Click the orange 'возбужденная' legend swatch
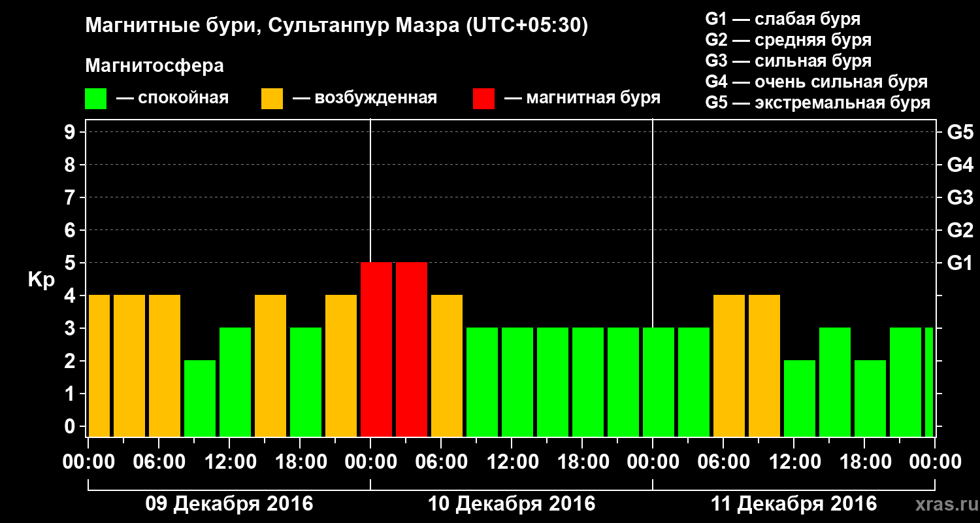Screen dimensions: 980x523 click(272, 99)
